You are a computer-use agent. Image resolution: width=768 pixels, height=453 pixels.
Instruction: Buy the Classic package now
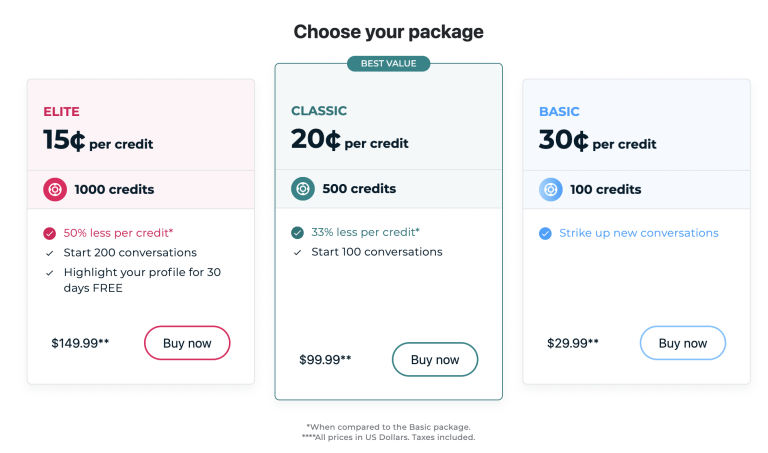[x=435, y=359]
